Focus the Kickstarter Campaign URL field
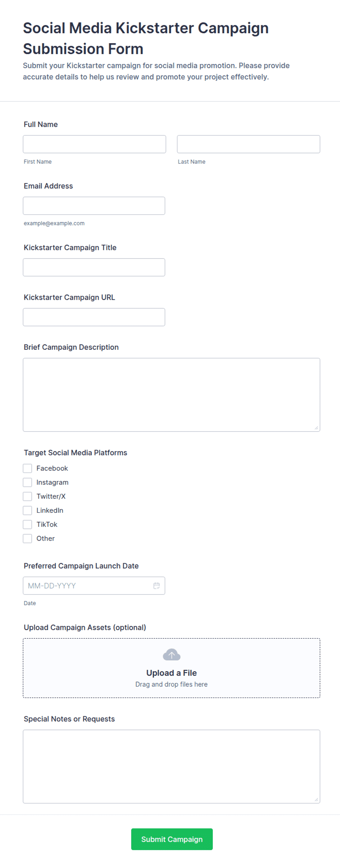 94,317
